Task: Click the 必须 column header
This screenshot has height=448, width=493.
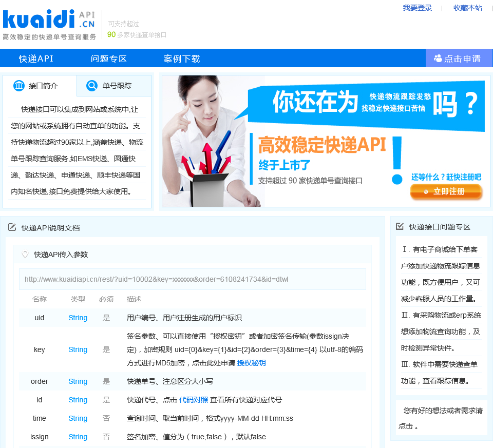Action: (106, 299)
